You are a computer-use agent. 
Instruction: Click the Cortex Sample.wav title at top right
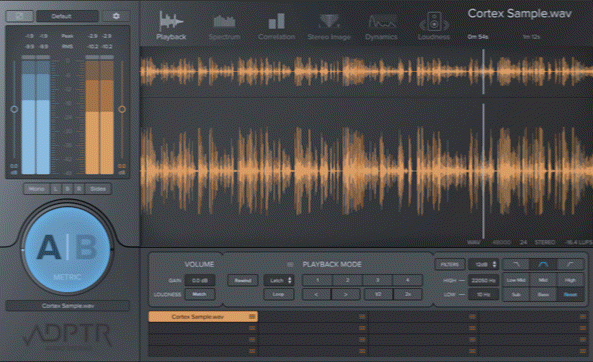[x=519, y=14]
